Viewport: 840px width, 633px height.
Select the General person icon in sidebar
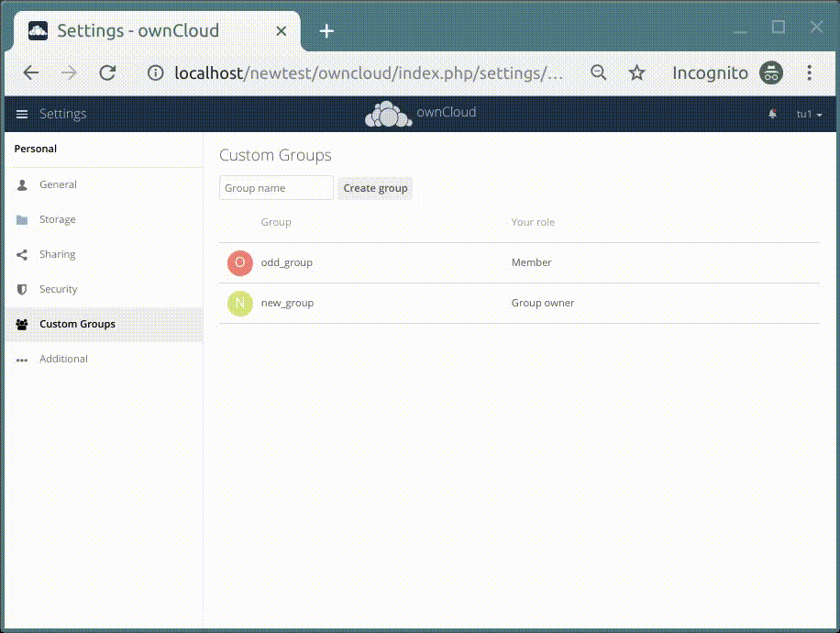[x=21, y=184]
